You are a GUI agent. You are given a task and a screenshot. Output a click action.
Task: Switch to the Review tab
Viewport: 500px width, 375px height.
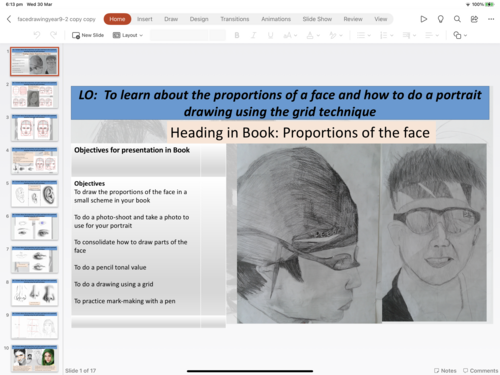coord(353,19)
